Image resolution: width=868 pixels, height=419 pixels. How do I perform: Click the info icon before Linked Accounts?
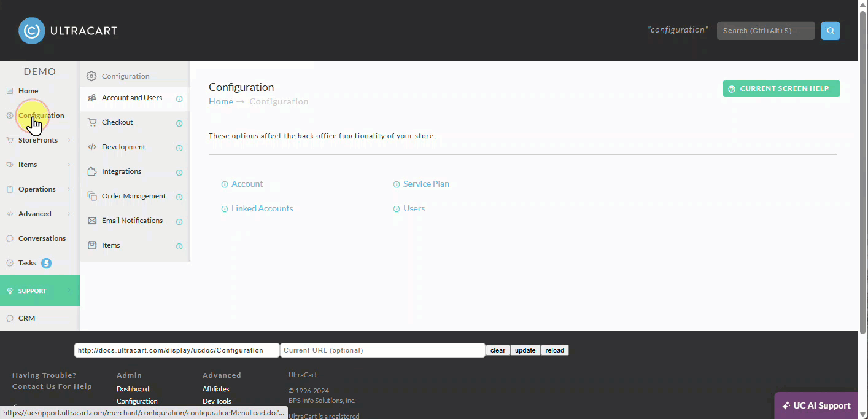pyautogui.click(x=225, y=209)
